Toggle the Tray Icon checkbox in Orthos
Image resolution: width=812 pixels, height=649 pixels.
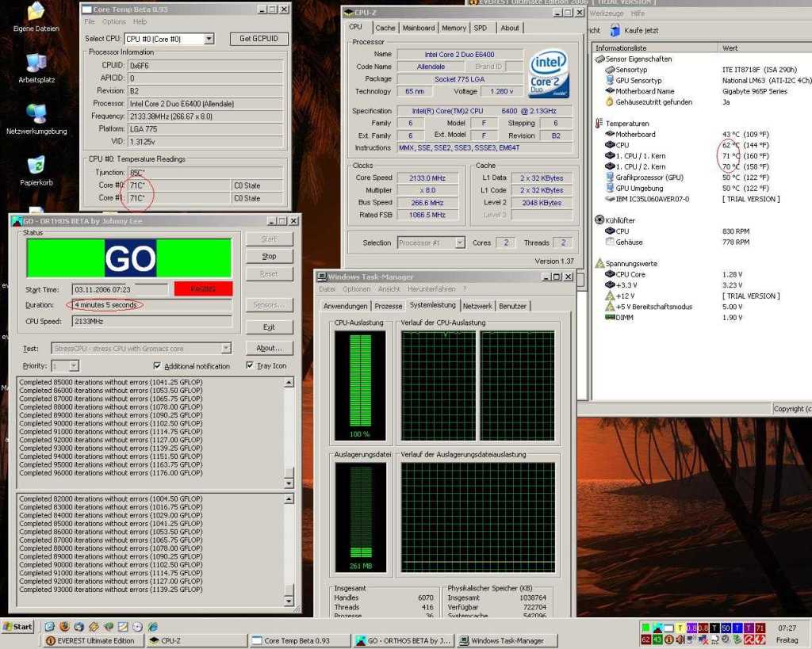tap(250, 365)
